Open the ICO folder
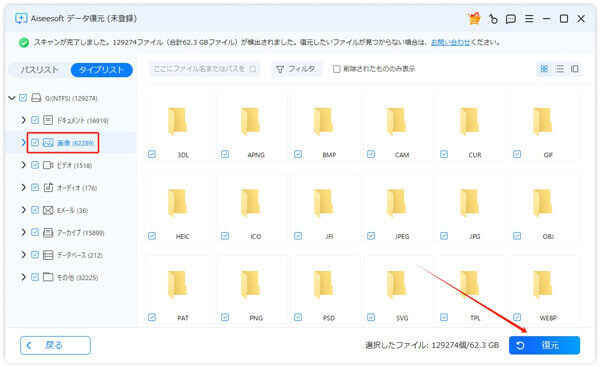The width and height of the screenshot is (600, 367). coord(250,203)
